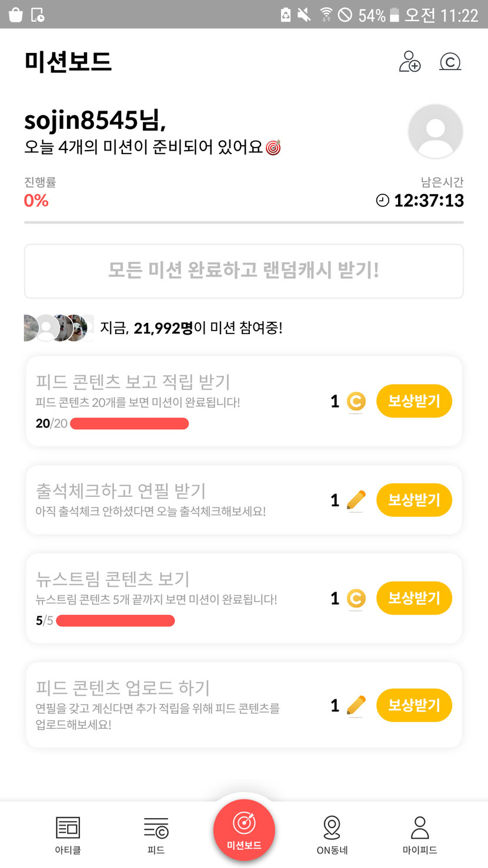488x868 pixels.
Task: Tap the pencil icon on feed upload mission
Action: 355,705
